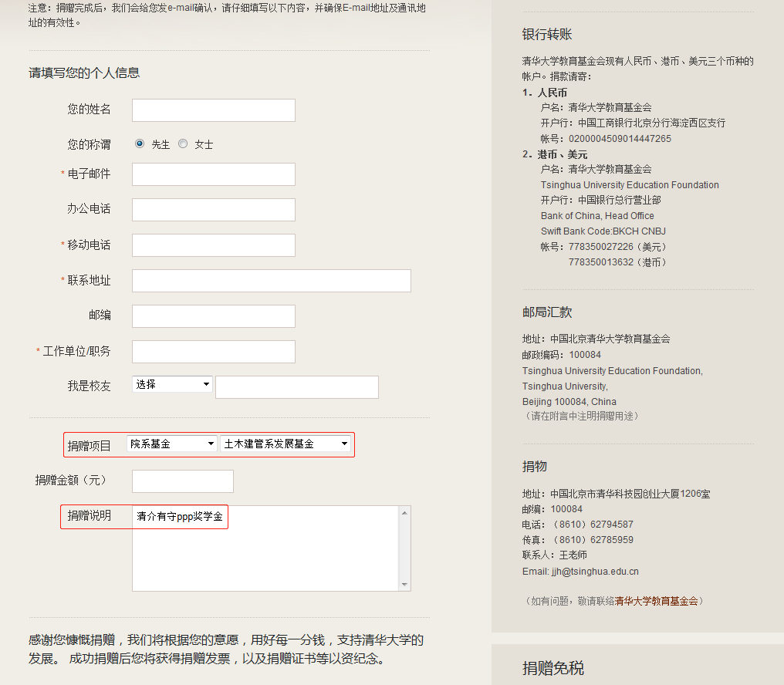Focus the 联系地址 address field

[271, 281]
